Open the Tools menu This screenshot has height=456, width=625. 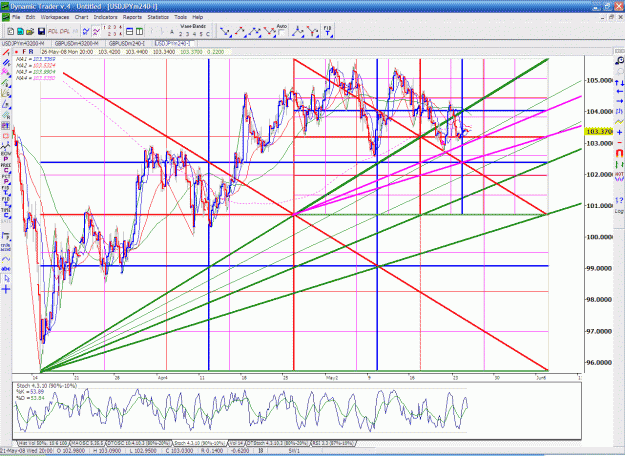click(x=180, y=17)
